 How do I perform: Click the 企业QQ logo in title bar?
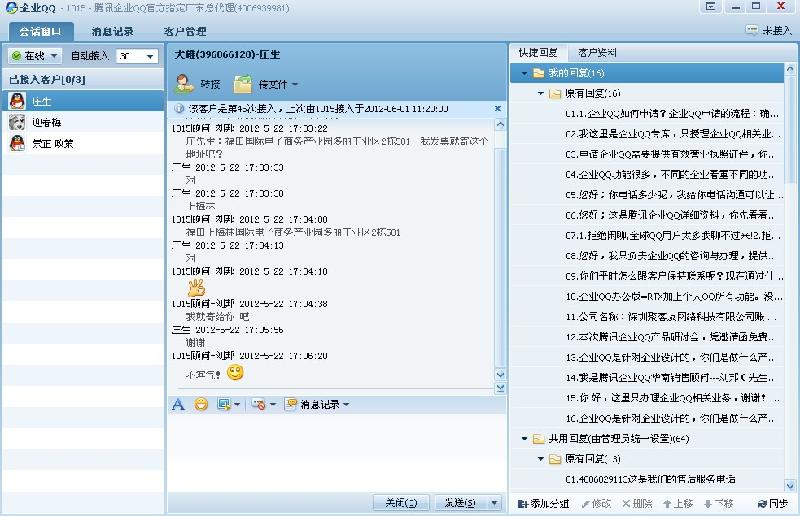pyautogui.click(x=11, y=8)
